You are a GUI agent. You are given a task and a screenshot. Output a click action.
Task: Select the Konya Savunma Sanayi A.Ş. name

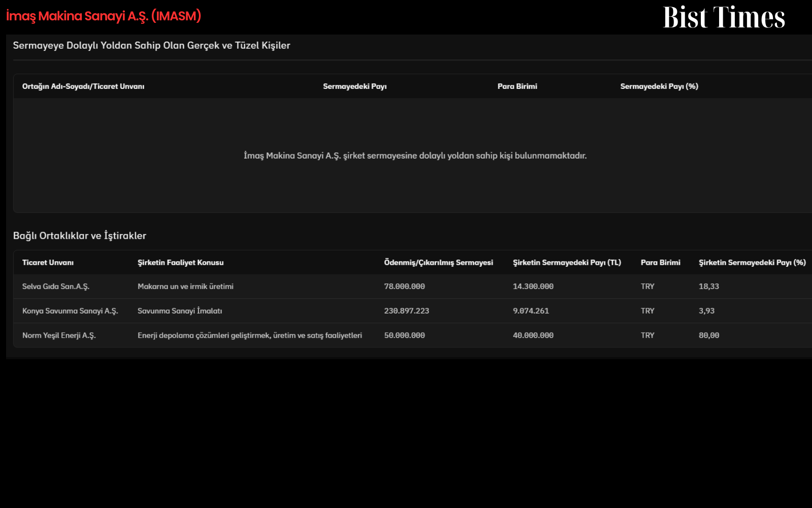click(70, 311)
